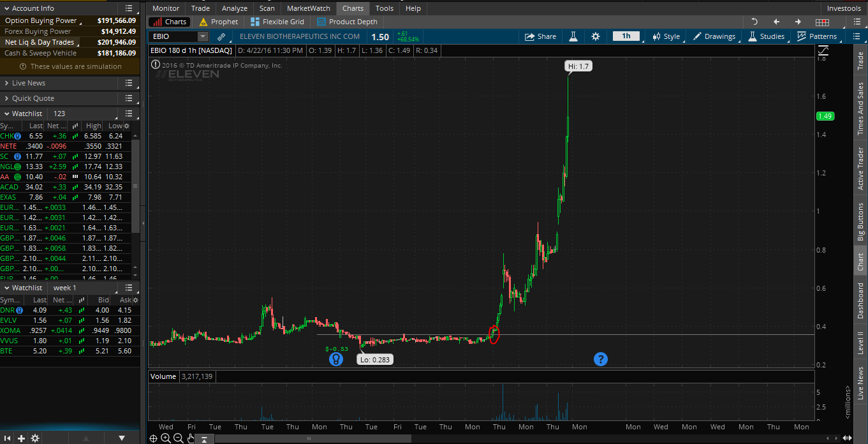The height and width of the screenshot is (444, 868).
Task: Open the Dashboard side tab
Action: click(860, 300)
